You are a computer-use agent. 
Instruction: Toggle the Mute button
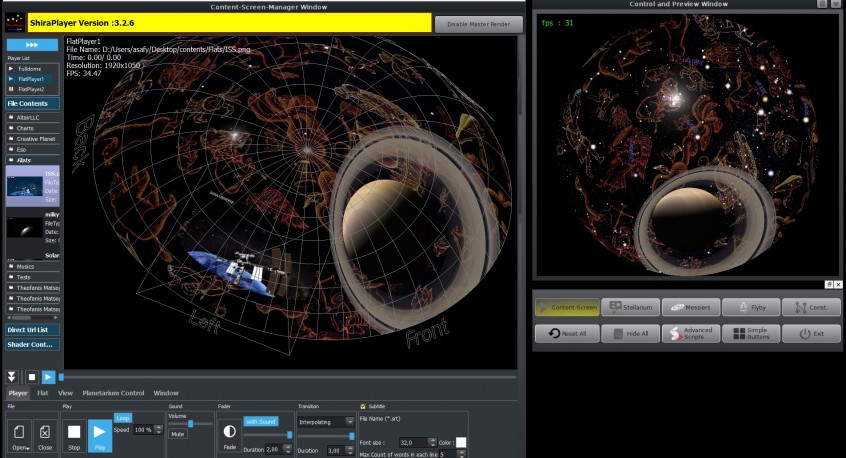tap(178, 434)
